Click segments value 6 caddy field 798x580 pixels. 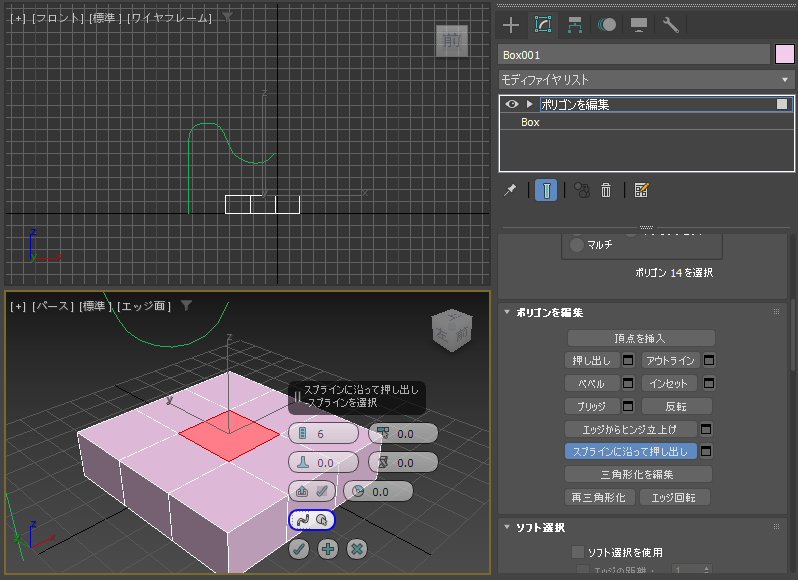click(x=323, y=433)
